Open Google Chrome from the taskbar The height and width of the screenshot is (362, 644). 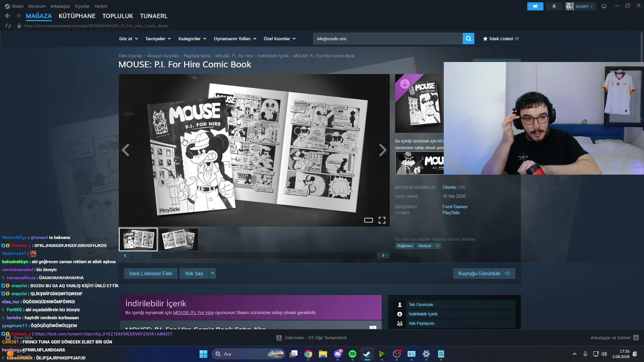tap(308, 354)
